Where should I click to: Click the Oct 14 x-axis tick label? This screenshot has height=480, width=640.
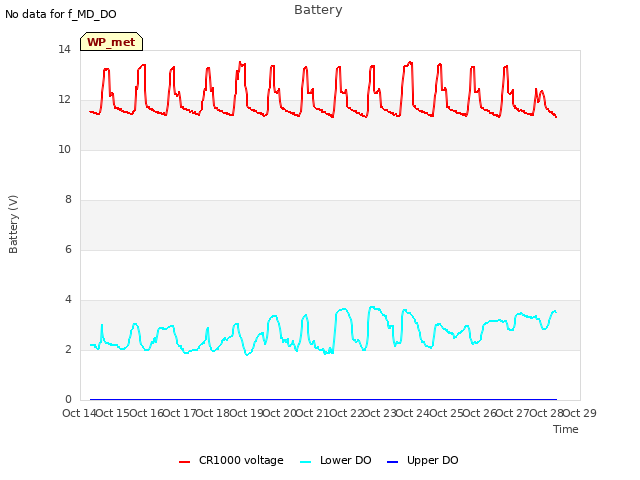tap(79, 413)
